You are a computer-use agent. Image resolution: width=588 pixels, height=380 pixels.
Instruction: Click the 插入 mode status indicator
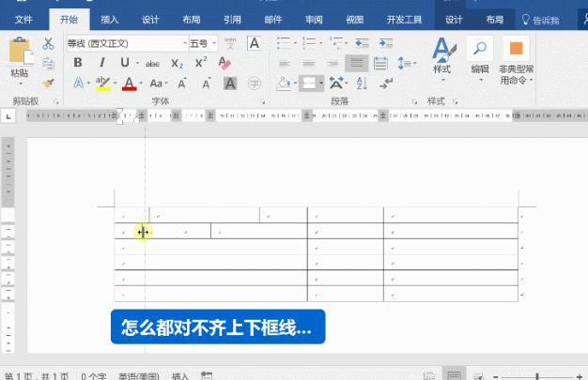click(x=180, y=376)
